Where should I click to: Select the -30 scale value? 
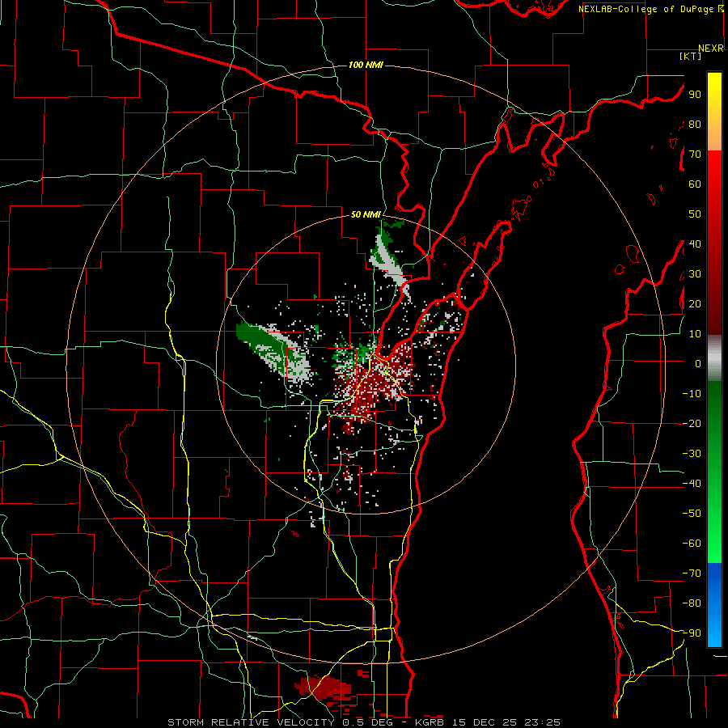(692, 454)
